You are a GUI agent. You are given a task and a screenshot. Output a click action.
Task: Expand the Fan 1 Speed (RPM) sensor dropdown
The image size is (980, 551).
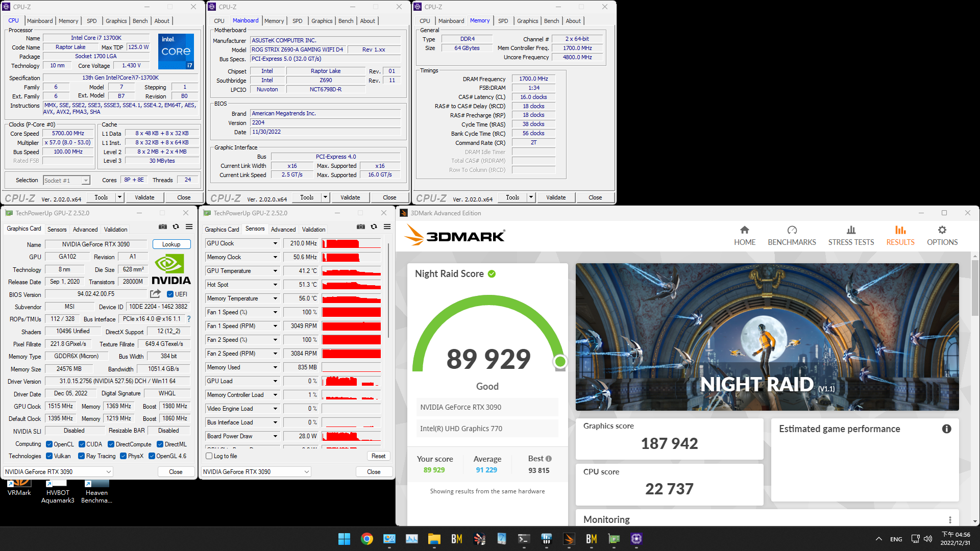tap(275, 326)
